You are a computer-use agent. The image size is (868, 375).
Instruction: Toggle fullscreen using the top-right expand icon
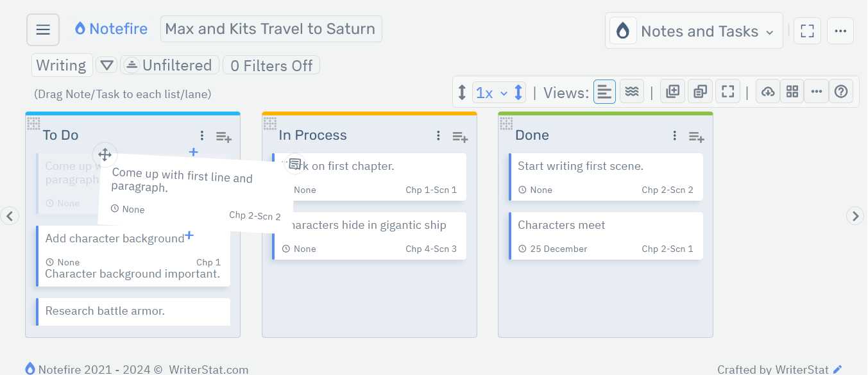pyautogui.click(x=807, y=30)
